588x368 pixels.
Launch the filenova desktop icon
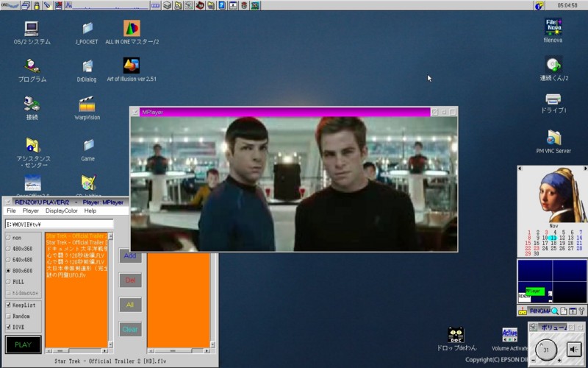pos(553,26)
